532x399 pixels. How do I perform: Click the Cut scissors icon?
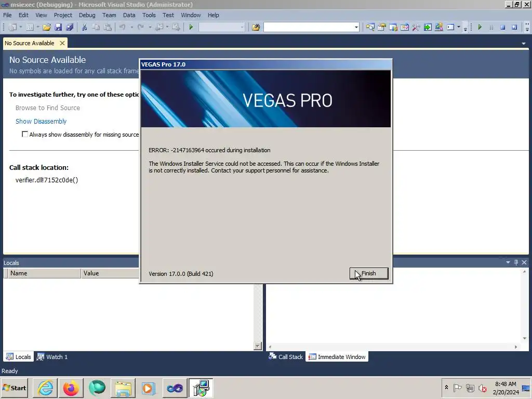[84, 27]
